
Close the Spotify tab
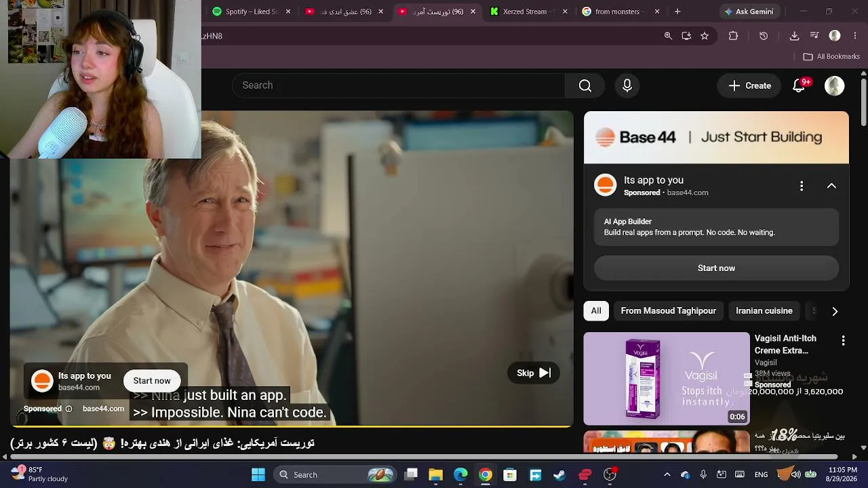click(288, 12)
